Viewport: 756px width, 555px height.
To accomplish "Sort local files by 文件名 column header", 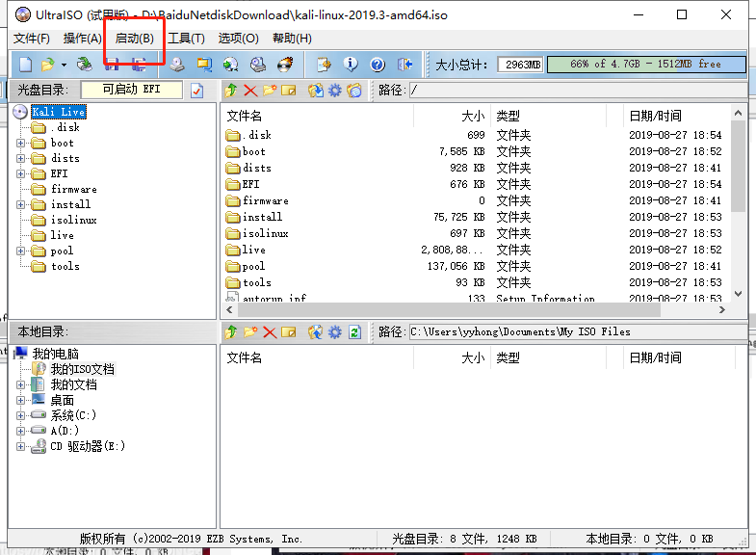I will (x=317, y=357).
